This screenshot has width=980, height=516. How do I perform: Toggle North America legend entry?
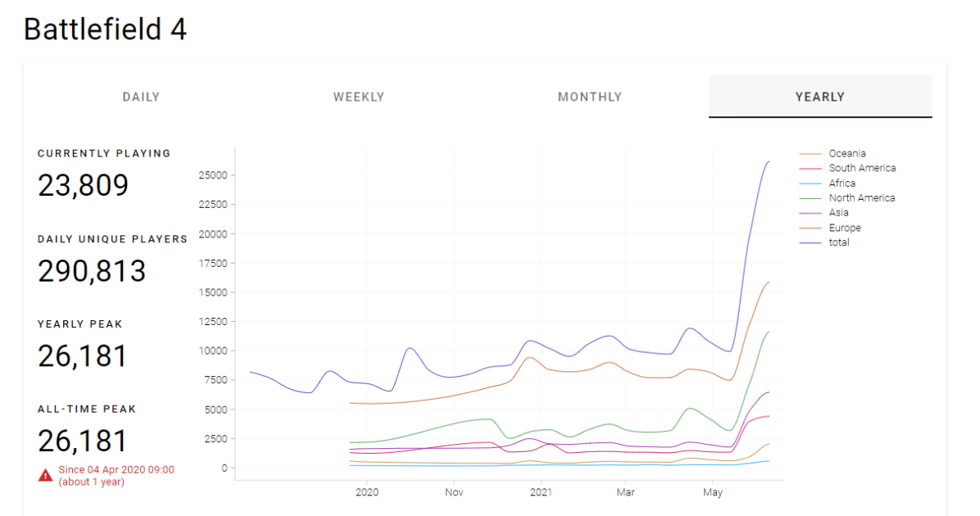847,198
